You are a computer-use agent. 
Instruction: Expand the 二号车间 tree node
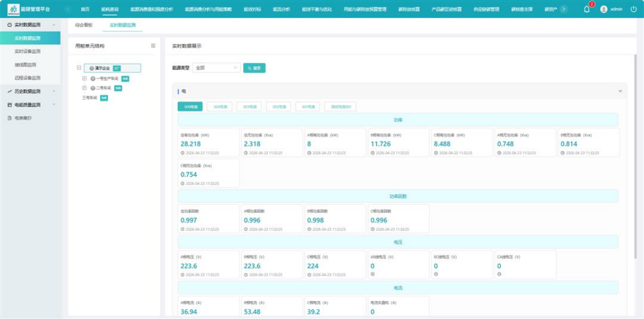tap(84, 88)
